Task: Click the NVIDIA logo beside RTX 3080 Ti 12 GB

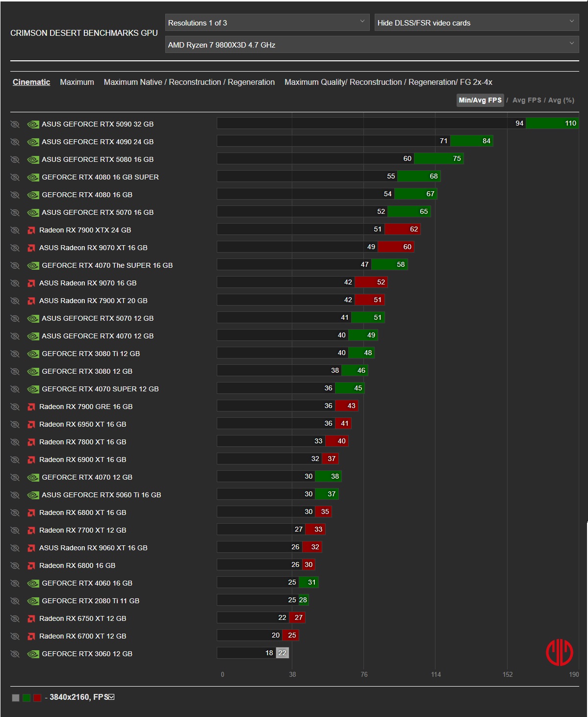Action: [x=33, y=354]
